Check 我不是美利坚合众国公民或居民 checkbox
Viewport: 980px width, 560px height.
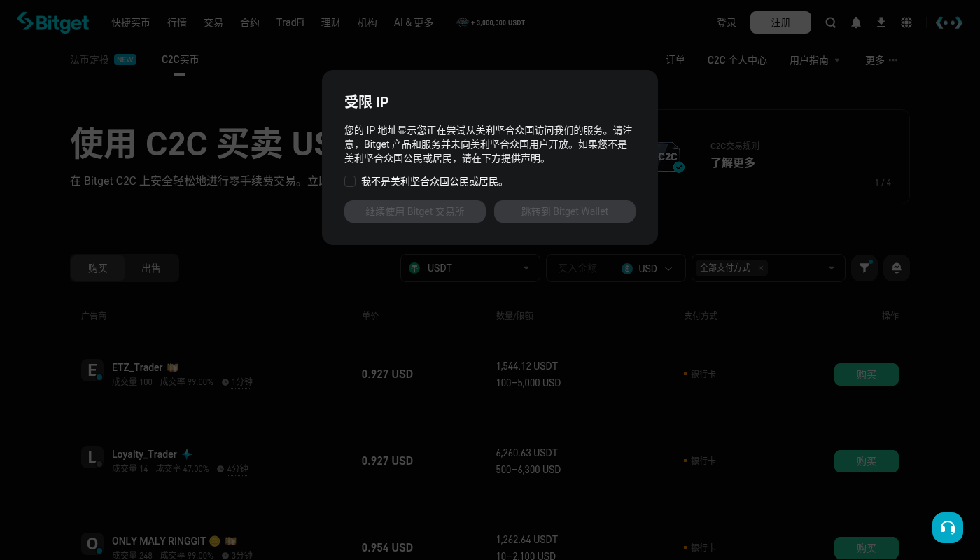pyautogui.click(x=350, y=181)
